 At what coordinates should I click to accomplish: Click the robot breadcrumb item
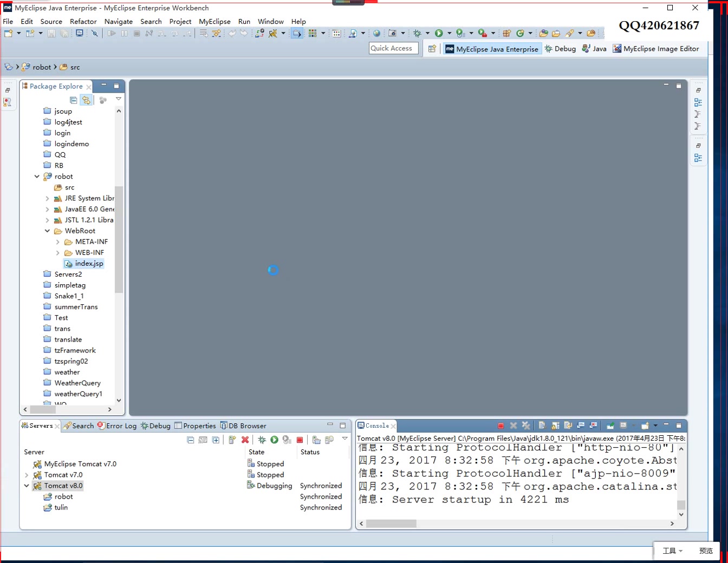37,67
